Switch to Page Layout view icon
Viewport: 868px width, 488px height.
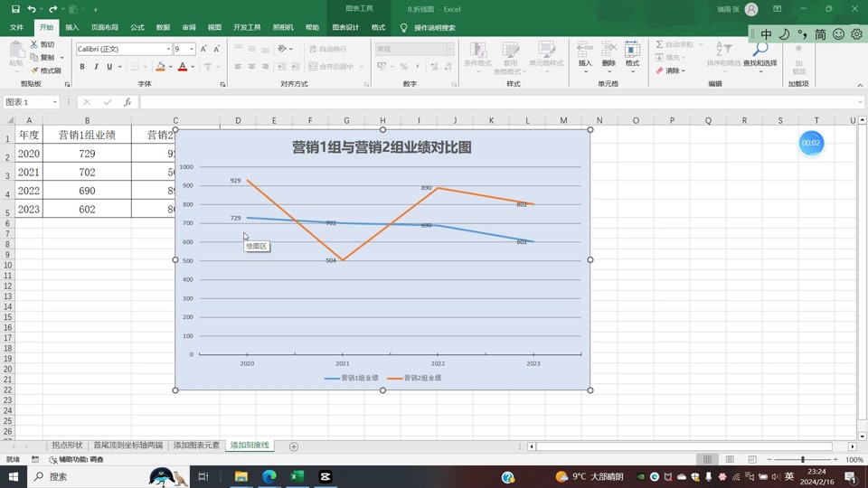[x=730, y=459]
